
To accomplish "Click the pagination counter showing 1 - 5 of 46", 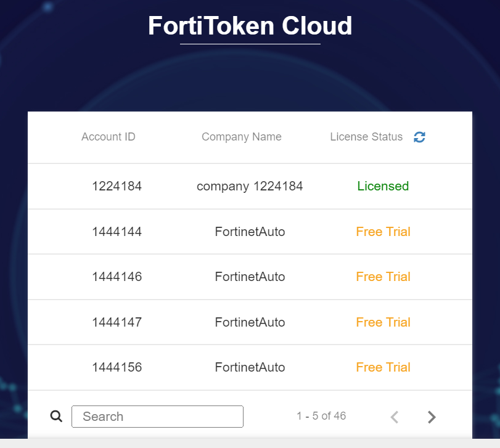I will pyautogui.click(x=321, y=417).
